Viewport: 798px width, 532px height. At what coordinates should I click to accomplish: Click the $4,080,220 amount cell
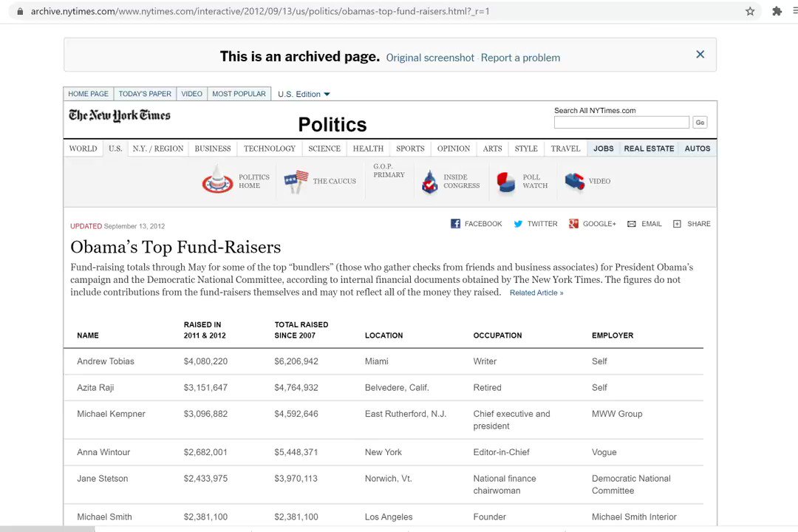pyautogui.click(x=205, y=361)
